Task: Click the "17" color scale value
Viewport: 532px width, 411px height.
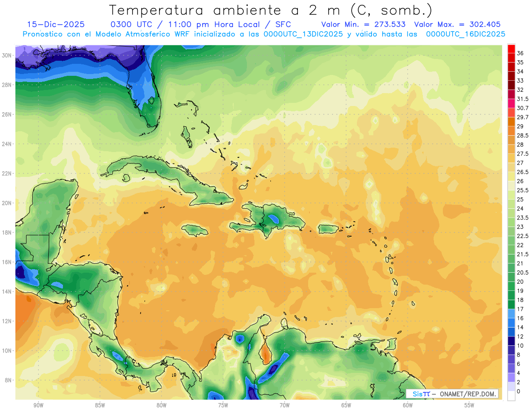Action: tap(520, 309)
